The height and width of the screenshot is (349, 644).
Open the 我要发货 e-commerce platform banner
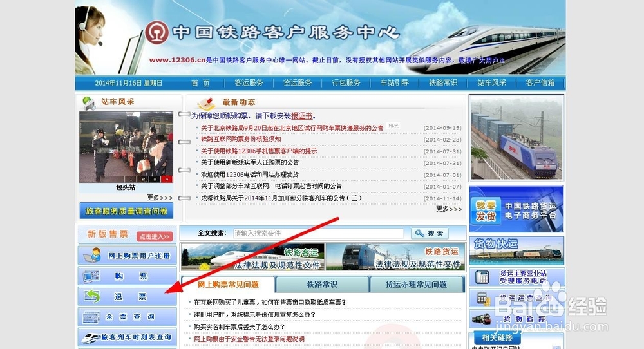[x=516, y=209]
